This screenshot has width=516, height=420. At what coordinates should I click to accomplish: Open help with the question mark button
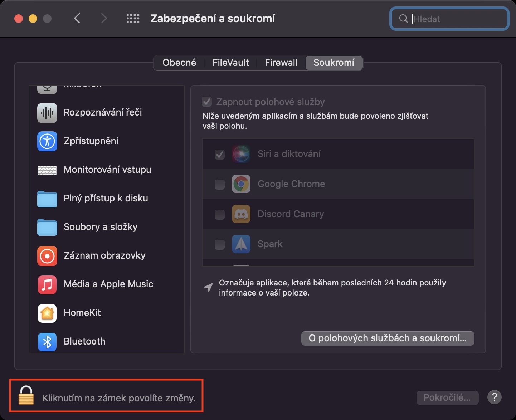(494, 397)
